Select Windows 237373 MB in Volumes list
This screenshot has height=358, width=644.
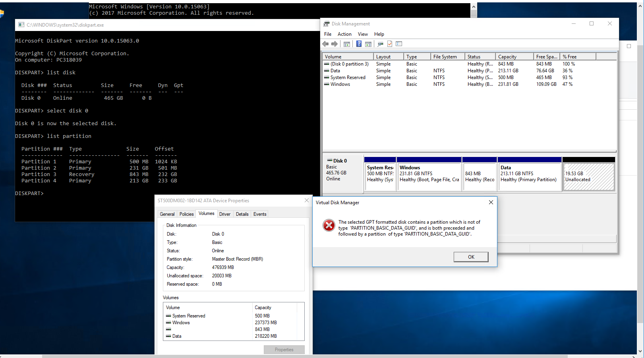234,323
